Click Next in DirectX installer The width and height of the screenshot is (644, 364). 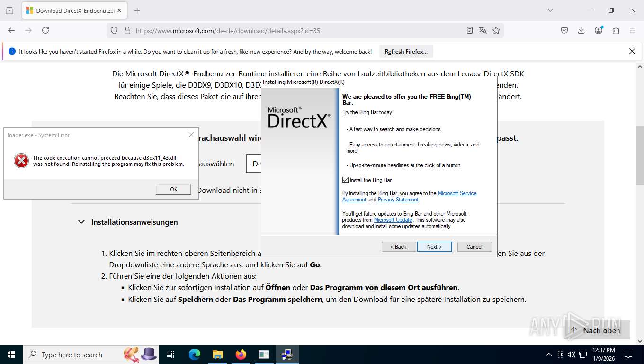pos(434,246)
